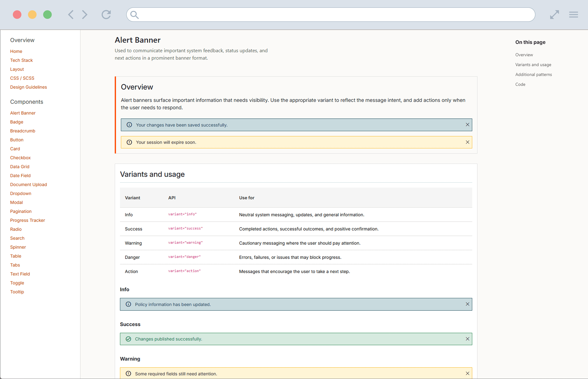Reload the page with refresh icon
Screen dimensions: 588x379
pos(106,15)
